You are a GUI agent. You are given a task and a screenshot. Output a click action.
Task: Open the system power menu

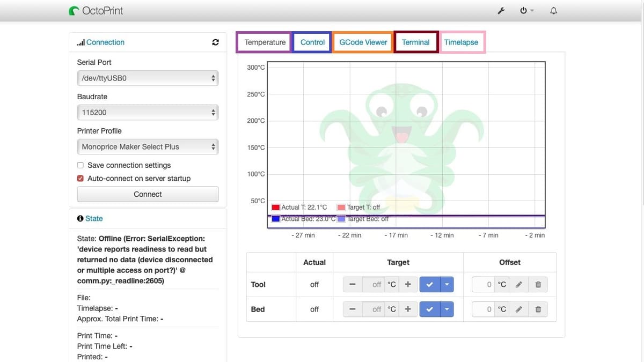pyautogui.click(x=526, y=11)
